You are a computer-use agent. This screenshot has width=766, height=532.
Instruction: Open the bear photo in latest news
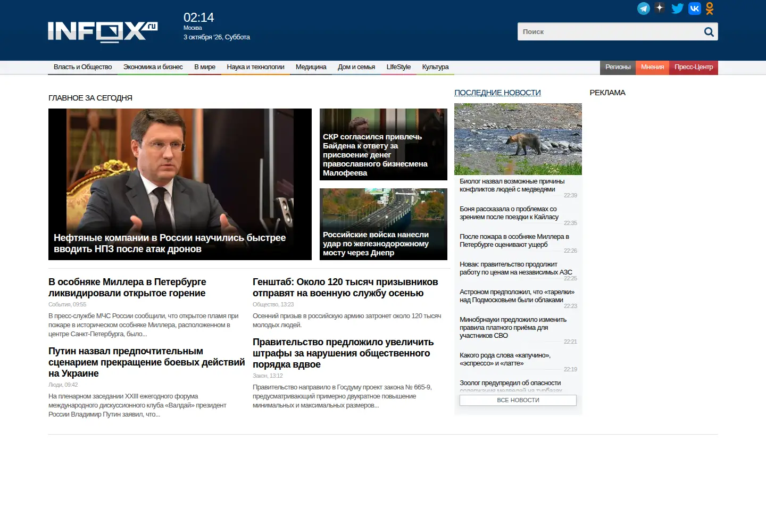518,139
